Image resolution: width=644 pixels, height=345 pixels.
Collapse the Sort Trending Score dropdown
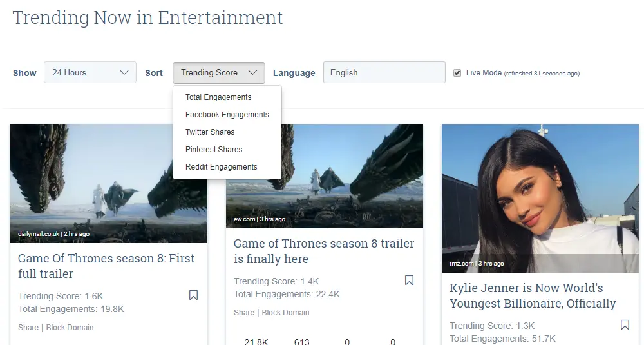coord(219,73)
